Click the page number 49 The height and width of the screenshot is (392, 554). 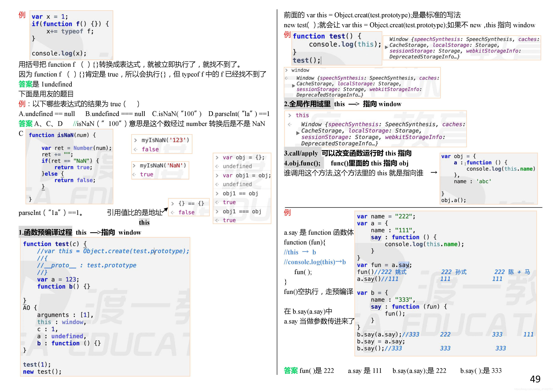pyautogui.click(x=535, y=379)
